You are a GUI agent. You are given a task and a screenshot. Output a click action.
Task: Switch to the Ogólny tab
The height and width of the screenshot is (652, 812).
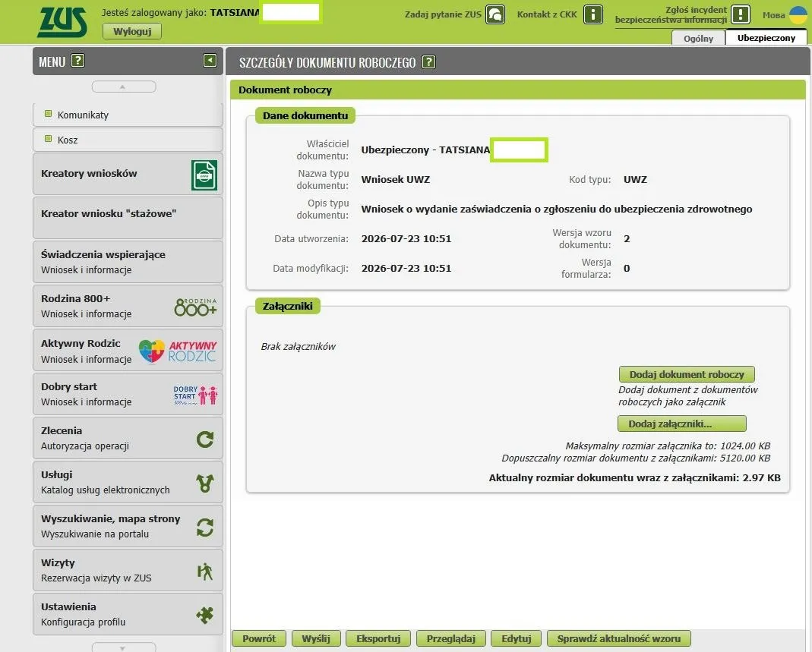698,38
